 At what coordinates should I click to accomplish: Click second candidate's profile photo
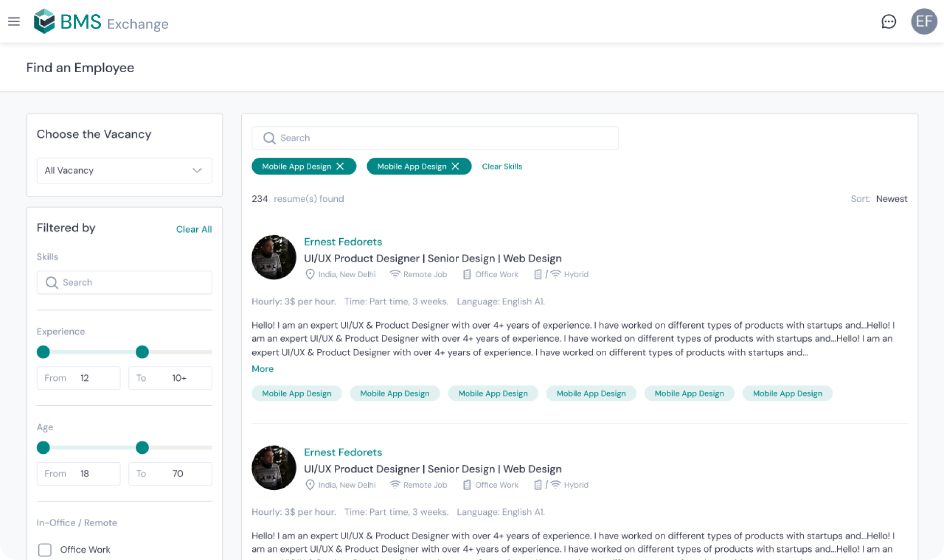click(274, 468)
